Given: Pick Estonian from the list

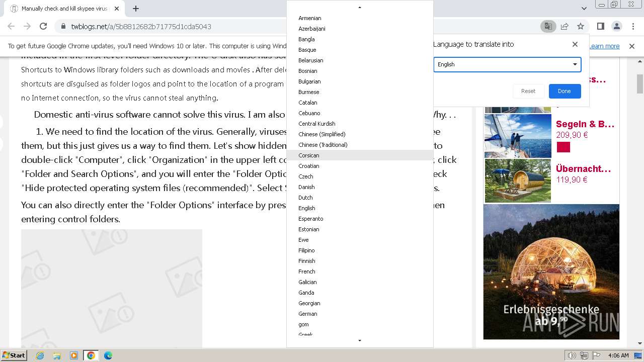Looking at the screenshot, I should pyautogui.click(x=360, y=229).
